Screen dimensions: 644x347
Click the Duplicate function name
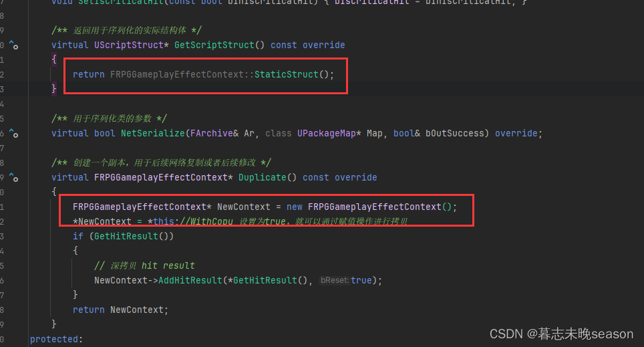pos(262,178)
